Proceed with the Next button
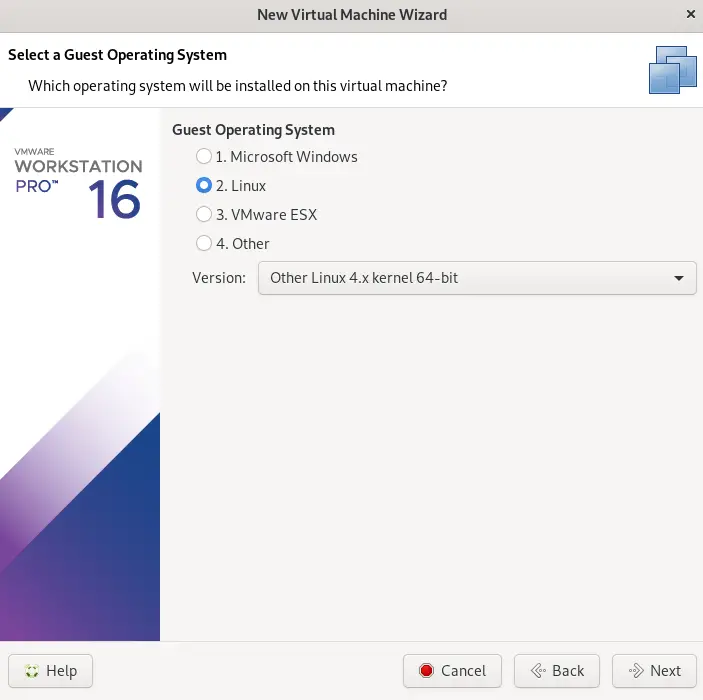Image resolution: width=703 pixels, height=700 pixels. (x=654, y=671)
